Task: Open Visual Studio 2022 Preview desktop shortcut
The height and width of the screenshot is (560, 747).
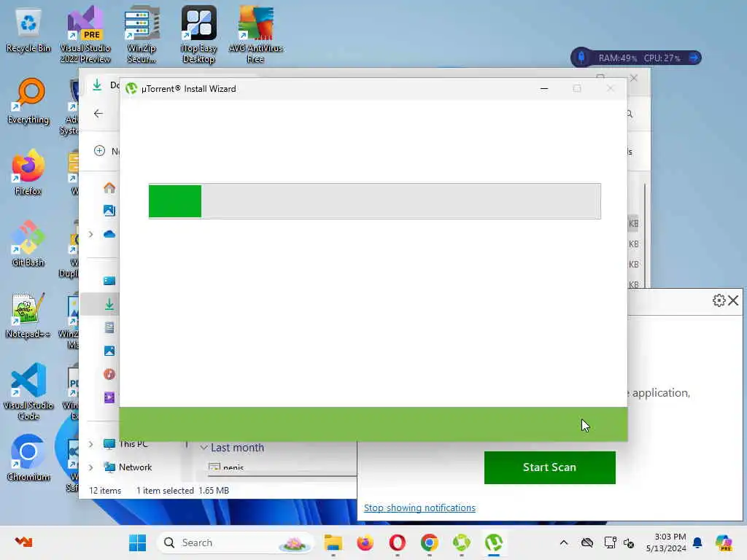Action: [x=85, y=34]
